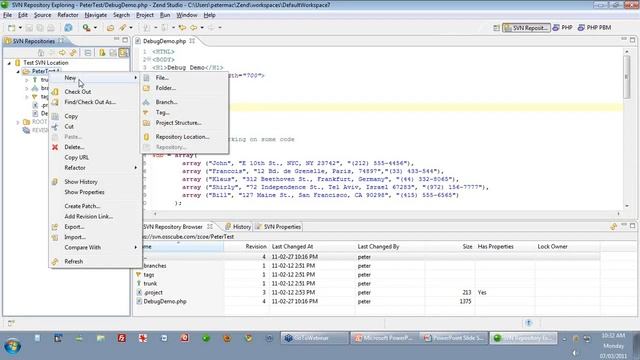The image size is (640, 360).
Task: Open GoToWebinar taskbar button
Action: pos(314,338)
